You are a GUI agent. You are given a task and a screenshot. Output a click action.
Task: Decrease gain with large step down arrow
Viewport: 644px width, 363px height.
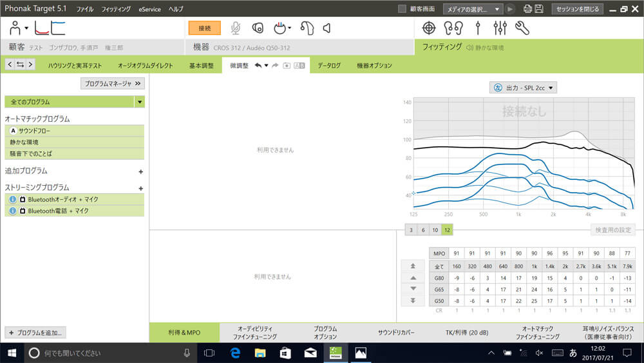click(413, 300)
